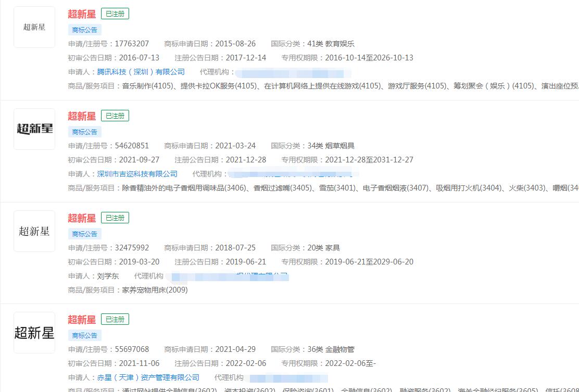Open 超新星 title of class 36 金融物管 entry

pyautogui.click(x=82, y=319)
